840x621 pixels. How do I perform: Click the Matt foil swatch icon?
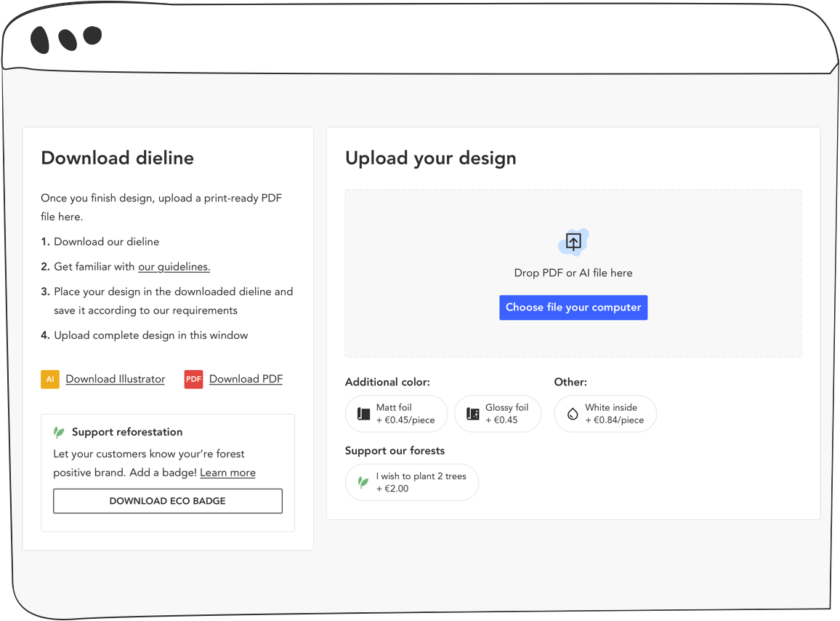click(x=364, y=414)
